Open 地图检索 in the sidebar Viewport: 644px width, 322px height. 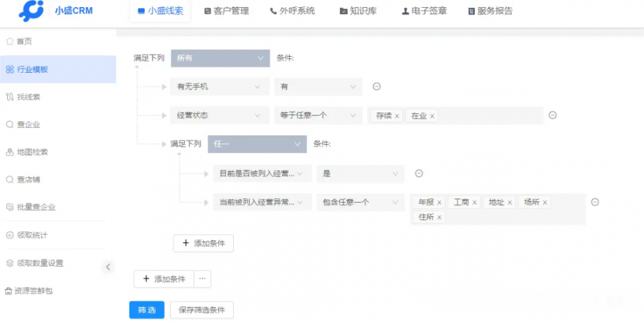tap(58, 153)
